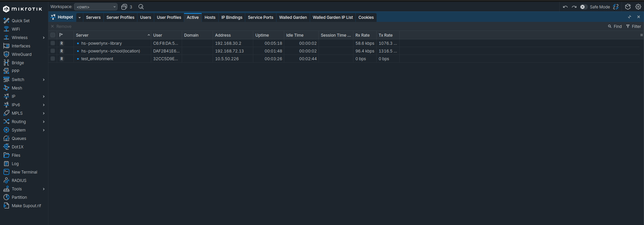
Task: Check the hs-powerlynx-library row checkbox
Action: coord(53,43)
